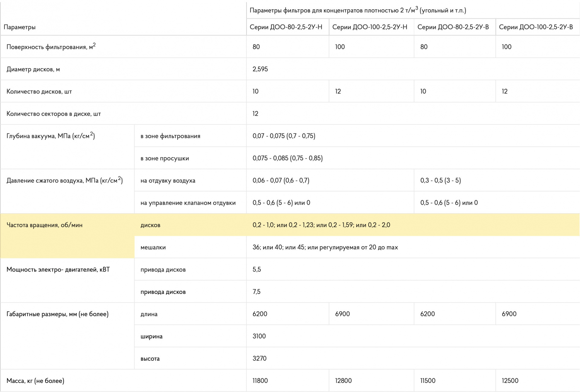Viewport: 580px width, 392px height.
Task: Click the в зоне просушки vacuum value
Action: tap(287, 158)
